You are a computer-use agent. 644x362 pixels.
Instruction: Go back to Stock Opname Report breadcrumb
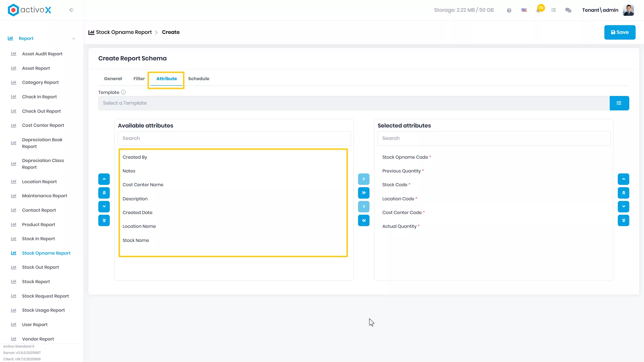coord(124,32)
